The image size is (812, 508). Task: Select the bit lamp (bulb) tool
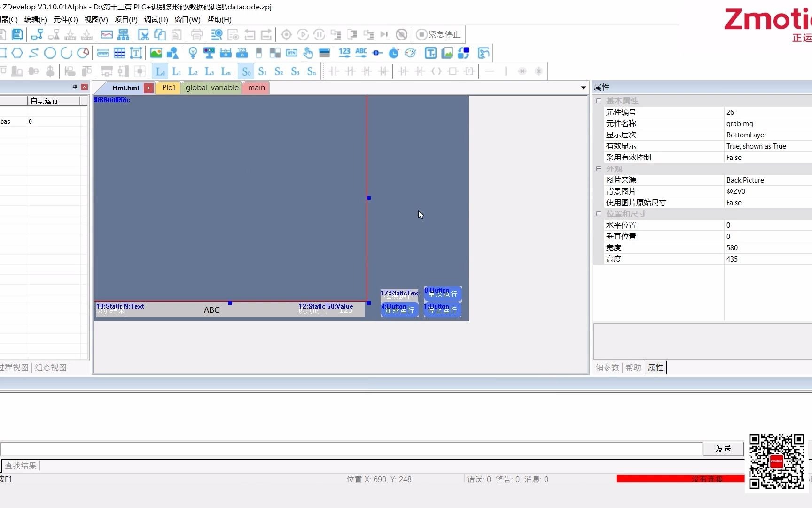193,53
